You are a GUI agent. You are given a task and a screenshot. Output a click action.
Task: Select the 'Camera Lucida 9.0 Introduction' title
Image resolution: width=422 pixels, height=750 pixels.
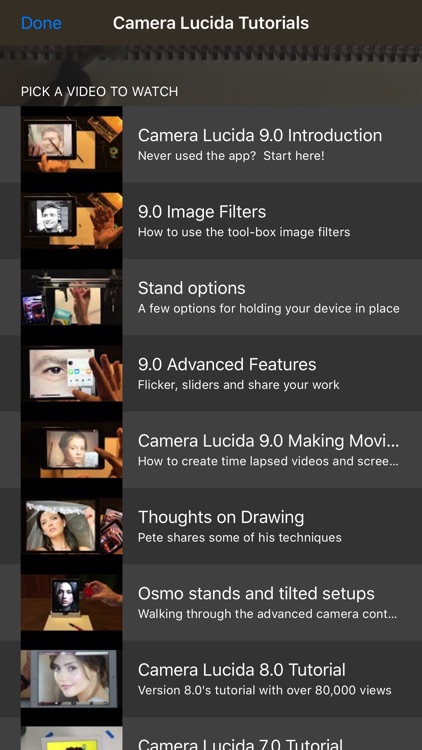coord(260,135)
